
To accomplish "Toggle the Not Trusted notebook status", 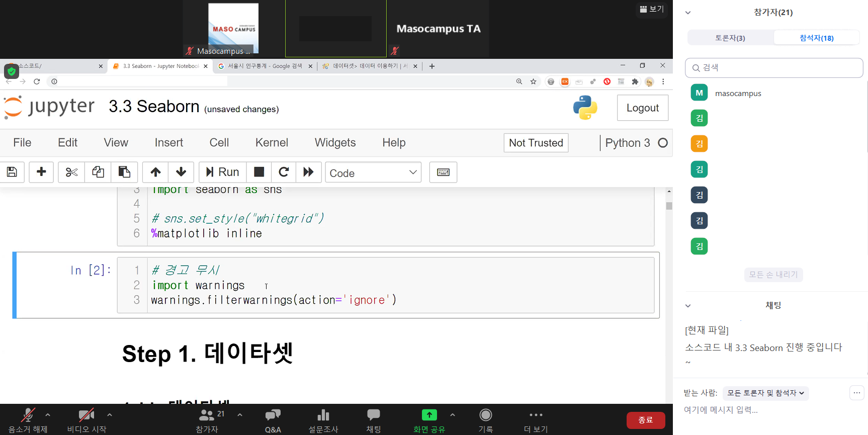I will pyautogui.click(x=536, y=143).
